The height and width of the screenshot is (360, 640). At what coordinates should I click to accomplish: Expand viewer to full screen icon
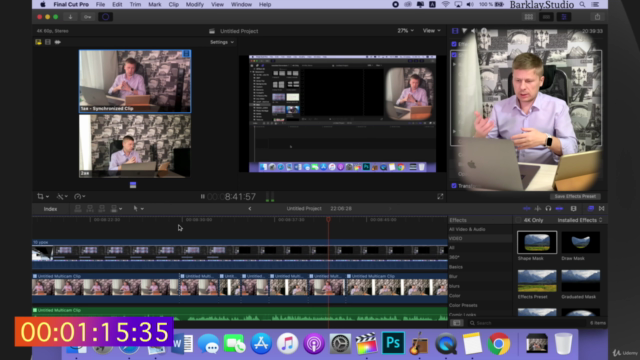pyautogui.click(x=440, y=197)
